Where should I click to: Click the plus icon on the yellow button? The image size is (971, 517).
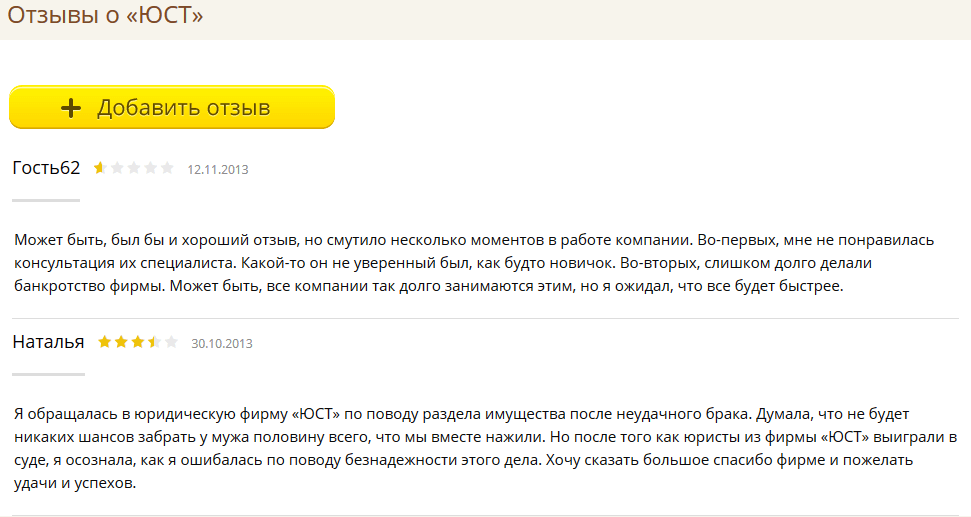point(70,108)
